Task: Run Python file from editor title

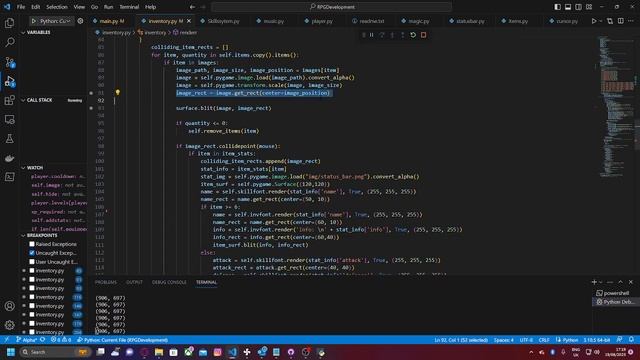Action: tap(594, 21)
